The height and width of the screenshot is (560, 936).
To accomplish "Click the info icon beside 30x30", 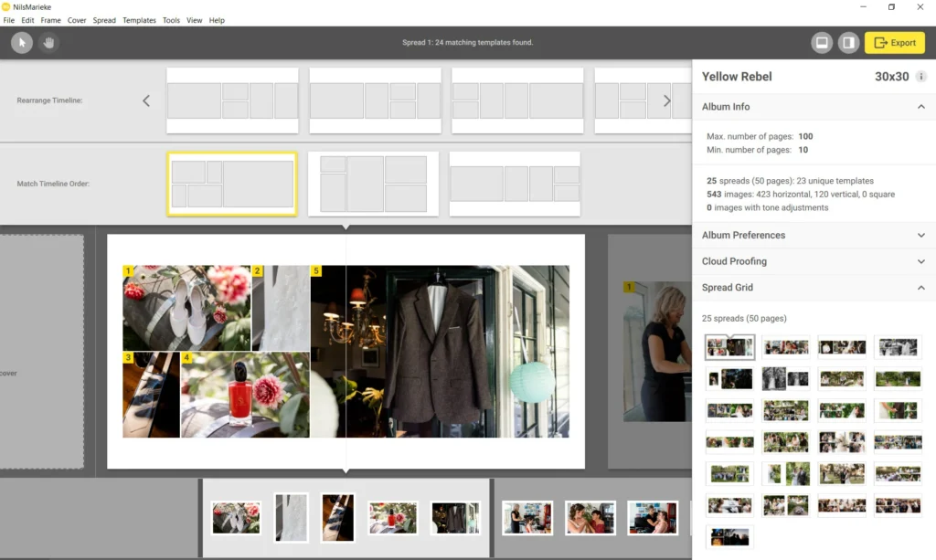I will 920,77.
